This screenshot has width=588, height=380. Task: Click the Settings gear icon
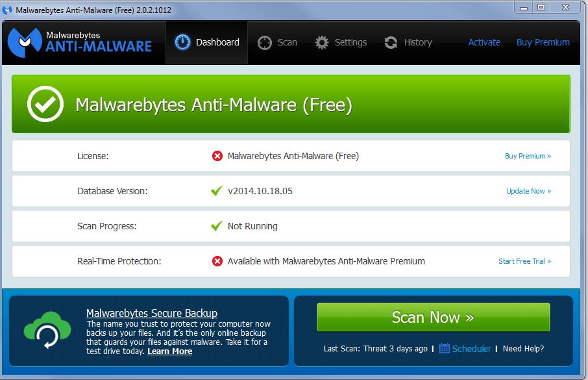point(322,42)
